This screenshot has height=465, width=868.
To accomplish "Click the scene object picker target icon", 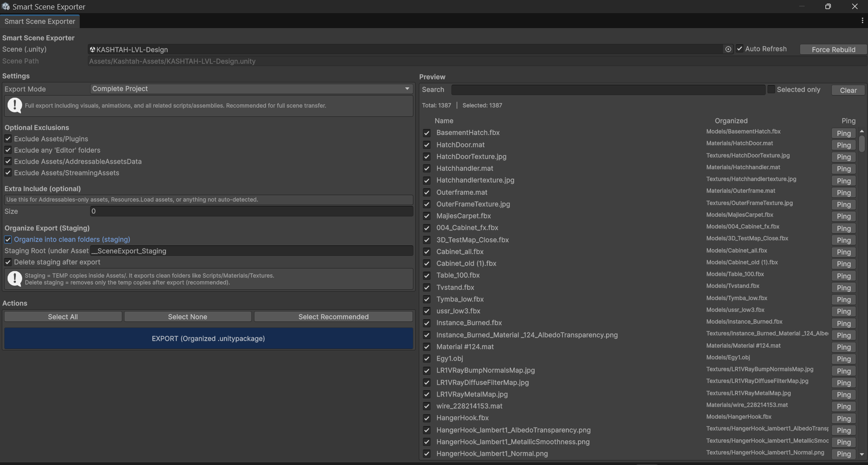I will click(x=728, y=49).
